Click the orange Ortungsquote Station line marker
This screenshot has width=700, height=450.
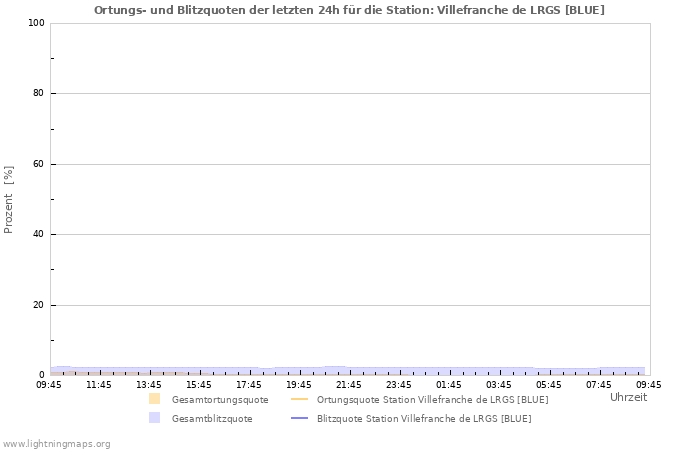pyautogui.click(x=299, y=399)
